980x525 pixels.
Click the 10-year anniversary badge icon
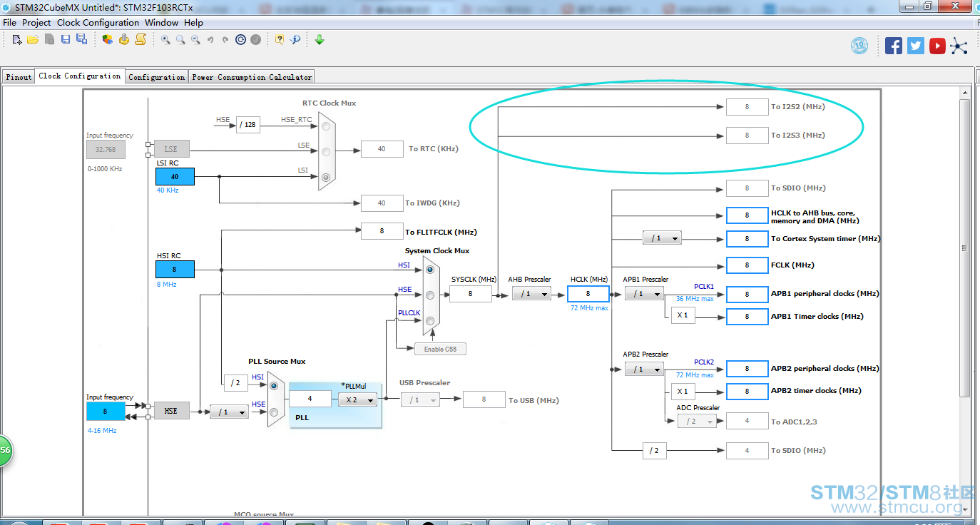(859, 46)
